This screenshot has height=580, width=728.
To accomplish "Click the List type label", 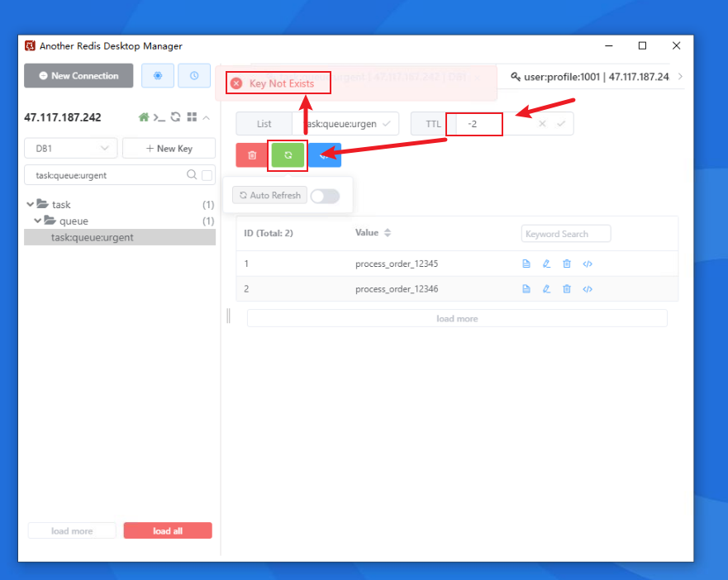I will click(264, 124).
